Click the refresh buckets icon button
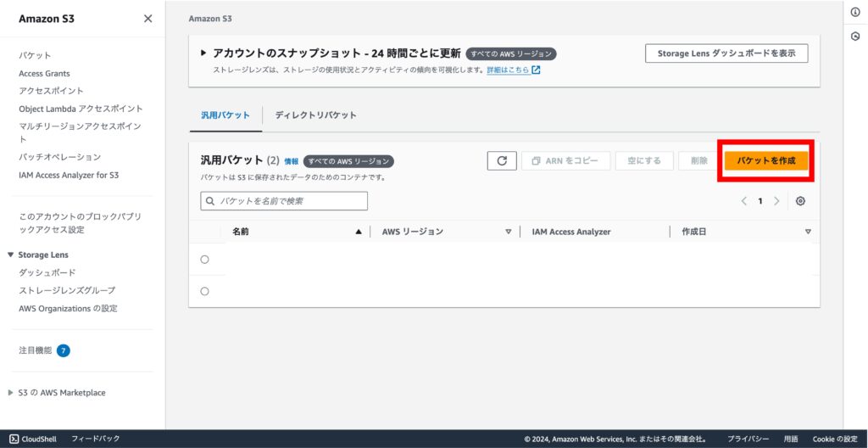 click(502, 161)
